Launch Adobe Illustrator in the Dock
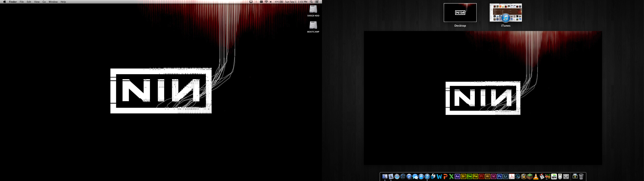Image resolution: width=644 pixels, height=181 pixels. pos(488,176)
